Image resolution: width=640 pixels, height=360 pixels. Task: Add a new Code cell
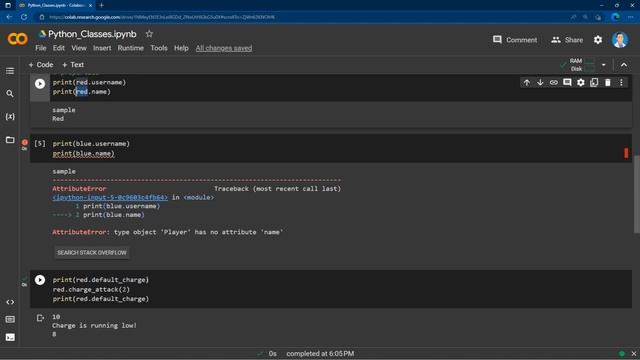coord(41,64)
